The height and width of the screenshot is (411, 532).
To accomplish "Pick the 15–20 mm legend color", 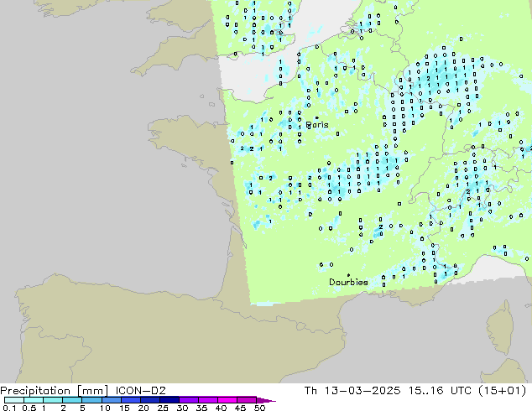I will (x=130, y=400).
